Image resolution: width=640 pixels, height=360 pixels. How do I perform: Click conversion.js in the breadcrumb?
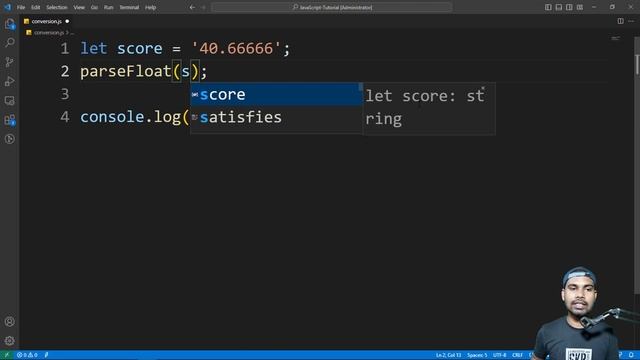pyautogui.click(x=49, y=33)
